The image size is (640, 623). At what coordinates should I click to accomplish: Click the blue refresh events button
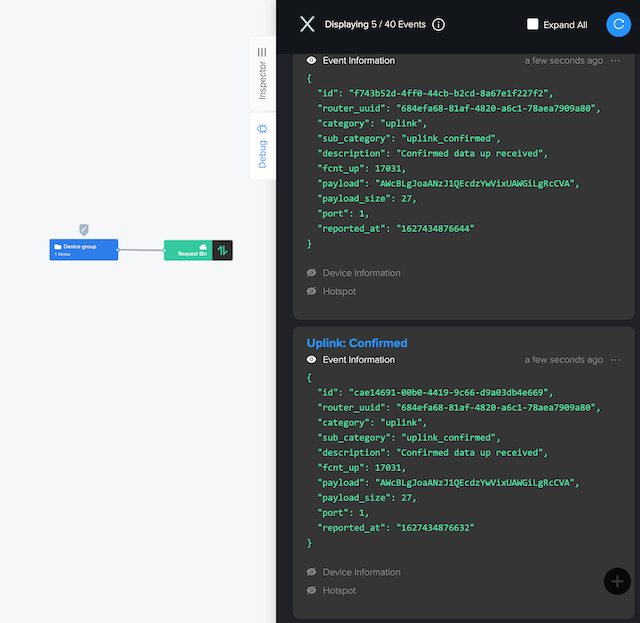tap(617, 24)
